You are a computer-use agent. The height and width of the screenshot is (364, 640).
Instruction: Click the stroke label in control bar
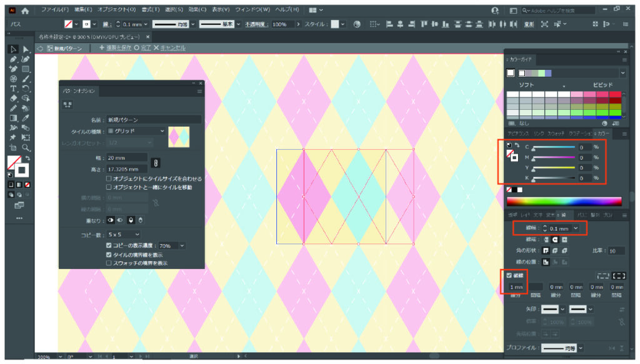click(107, 24)
